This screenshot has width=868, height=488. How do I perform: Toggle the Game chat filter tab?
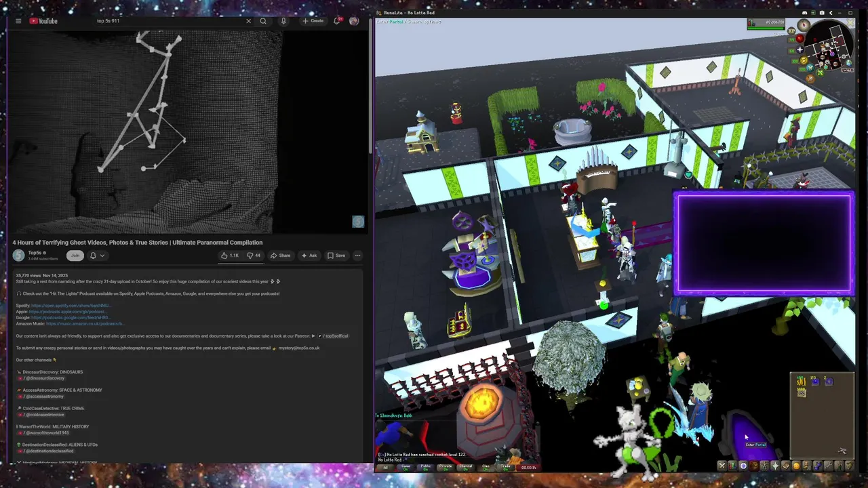pyautogui.click(x=406, y=468)
